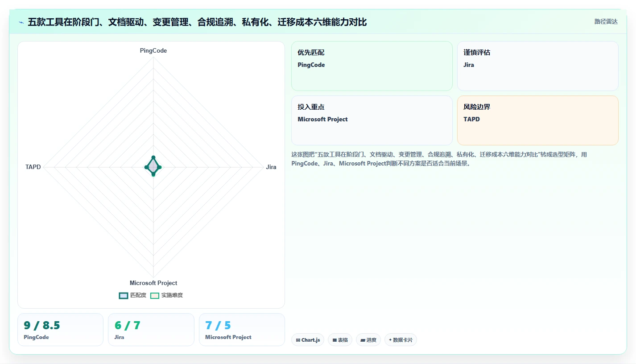This screenshot has height=364, width=636.
Task: Click the blue icon beside the header title
Action: tap(21, 22)
